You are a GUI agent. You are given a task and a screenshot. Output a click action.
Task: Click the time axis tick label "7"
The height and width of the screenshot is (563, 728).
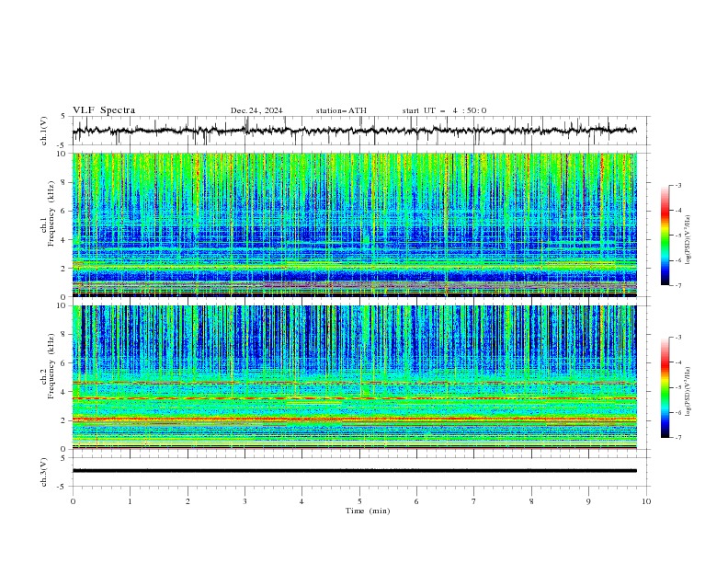(473, 501)
